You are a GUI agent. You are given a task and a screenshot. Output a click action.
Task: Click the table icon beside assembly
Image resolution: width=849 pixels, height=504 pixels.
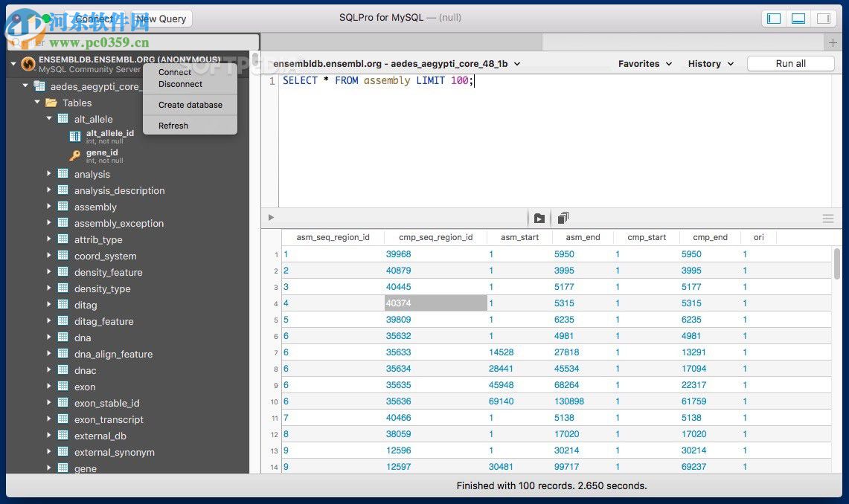[62, 207]
